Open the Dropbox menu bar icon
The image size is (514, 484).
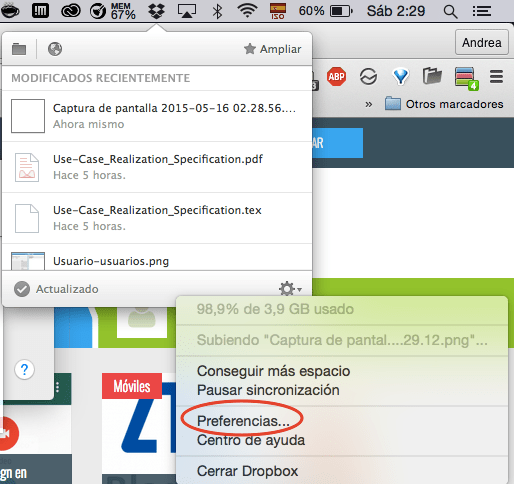point(156,11)
